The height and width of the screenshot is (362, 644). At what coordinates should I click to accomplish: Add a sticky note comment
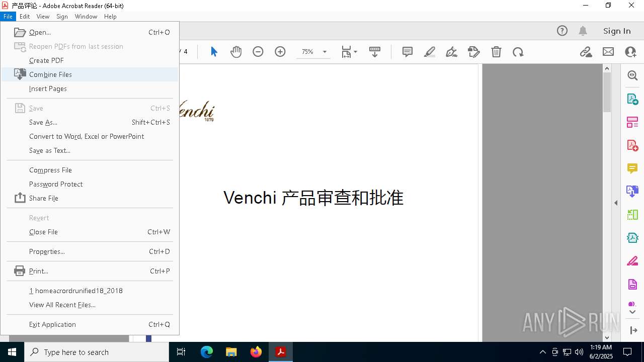click(x=408, y=52)
